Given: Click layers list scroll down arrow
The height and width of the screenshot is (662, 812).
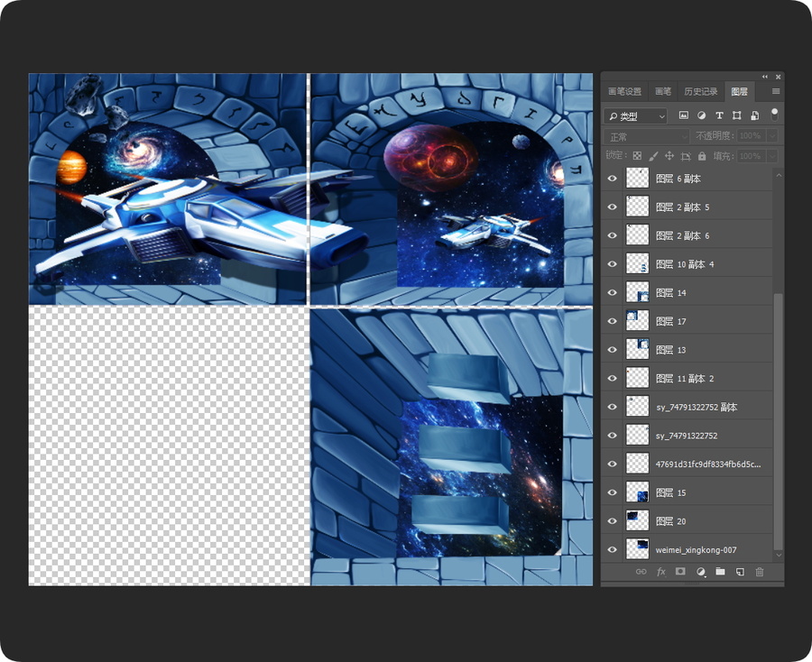Looking at the screenshot, I should pyautogui.click(x=779, y=555).
